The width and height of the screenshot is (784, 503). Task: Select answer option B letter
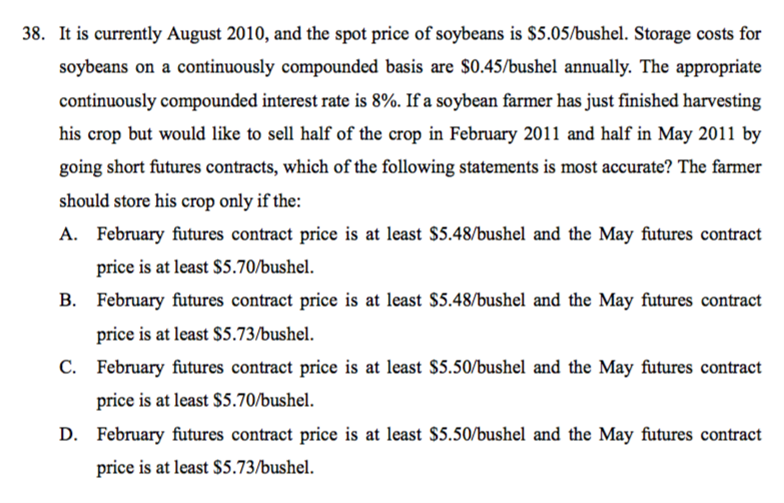[68, 300]
